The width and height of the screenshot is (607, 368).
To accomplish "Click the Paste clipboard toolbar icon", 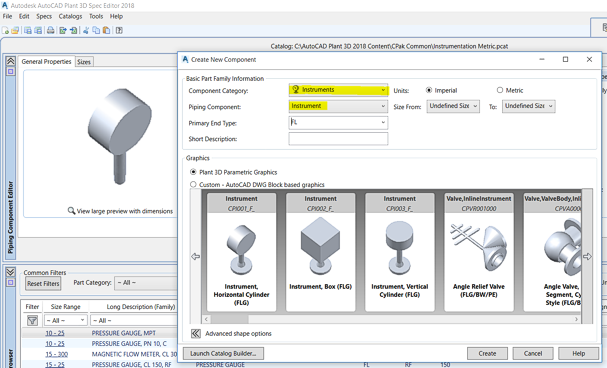I will [106, 30].
